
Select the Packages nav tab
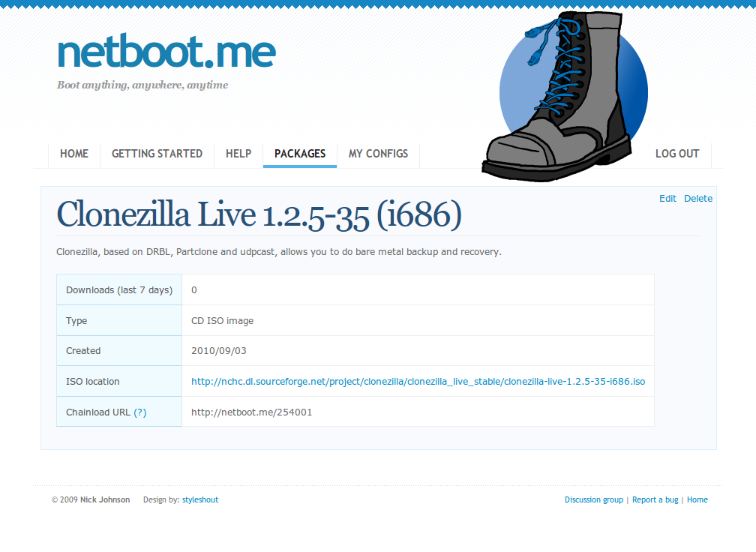[x=300, y=154]
